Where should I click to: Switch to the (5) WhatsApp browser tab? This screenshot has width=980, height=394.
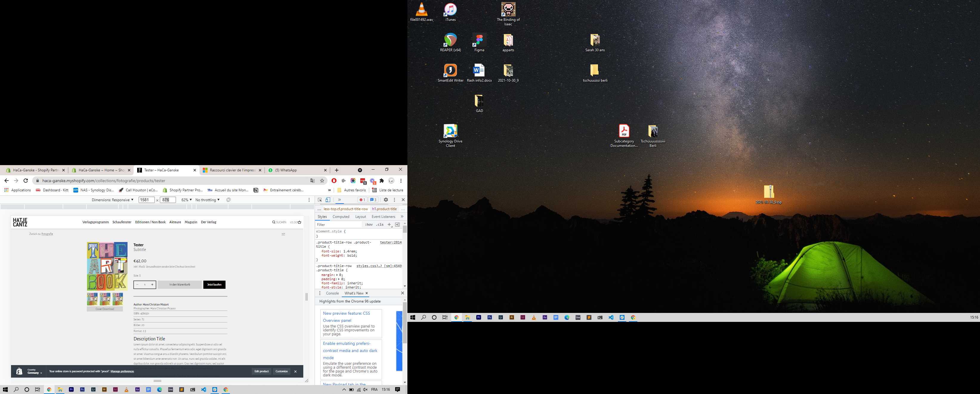pyautogui.click(x=297, y=170)
